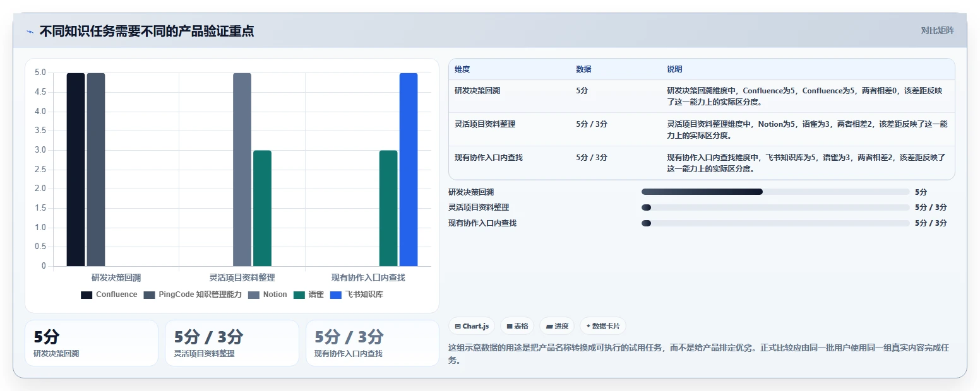The image size is (980, 391).
Task: Click 研发决策回溯 cell in table
Action: click(x=477, y=91)
